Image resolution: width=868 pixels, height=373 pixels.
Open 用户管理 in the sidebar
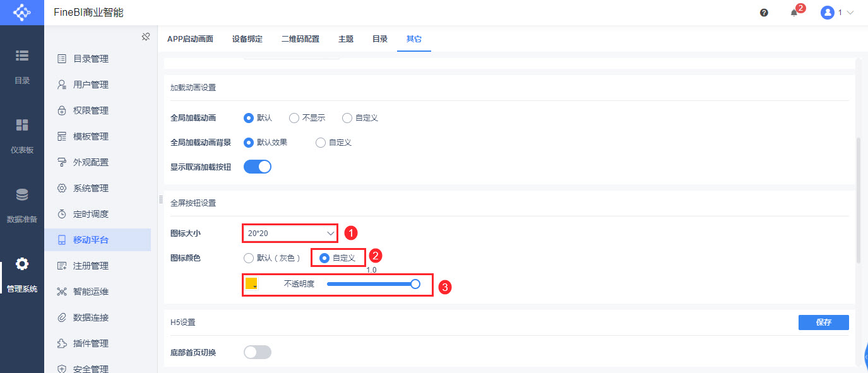(91, 85)
